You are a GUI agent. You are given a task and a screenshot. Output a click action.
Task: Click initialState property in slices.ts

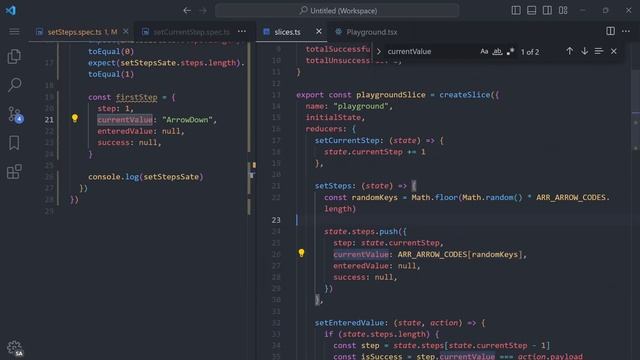333,118
